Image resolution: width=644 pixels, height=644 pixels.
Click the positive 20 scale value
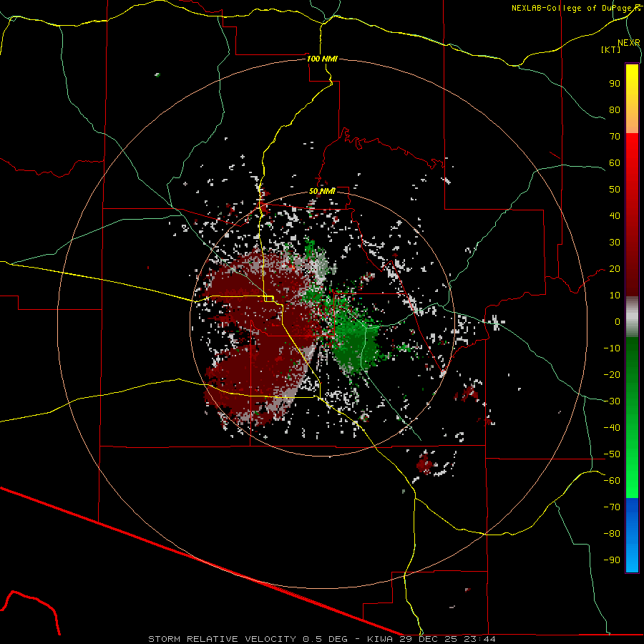tap(615, 269)
